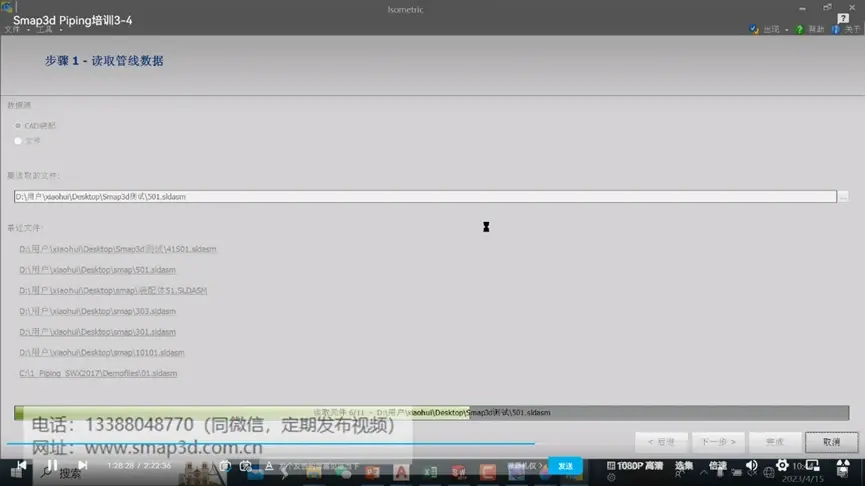
Task: Click the volume speaker icon
Action: tap(751, 466)
